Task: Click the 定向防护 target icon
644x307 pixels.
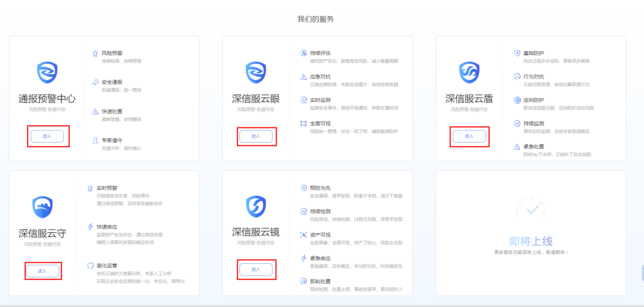Action: (517, 100)
